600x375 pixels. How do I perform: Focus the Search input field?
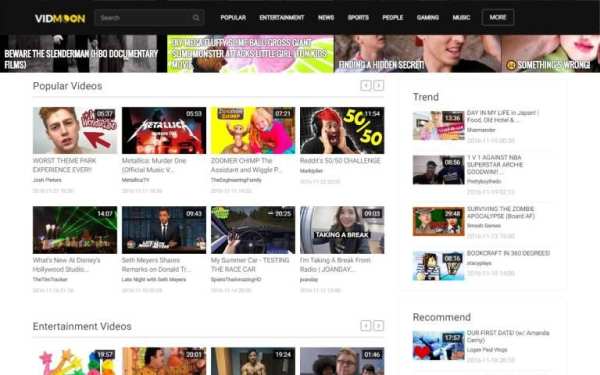coord(149,18)
